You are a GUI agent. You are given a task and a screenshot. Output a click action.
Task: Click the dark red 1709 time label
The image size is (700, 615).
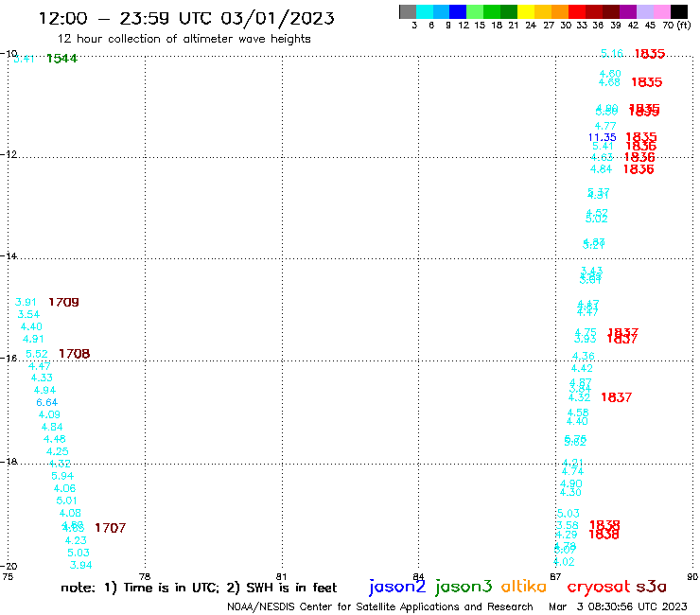coord(63,303)
